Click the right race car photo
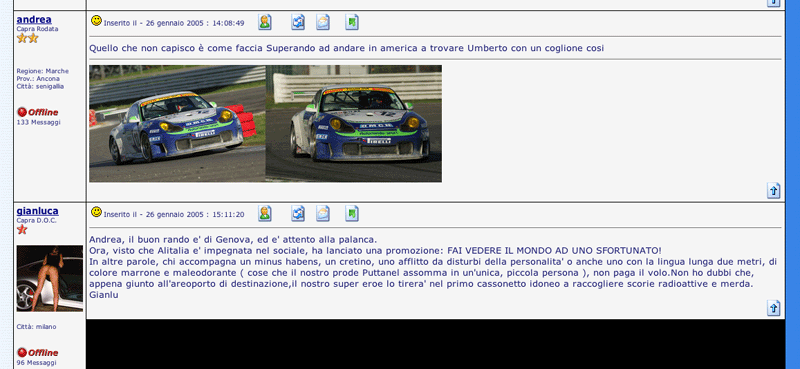800x369 pixels. coord(354,124)
